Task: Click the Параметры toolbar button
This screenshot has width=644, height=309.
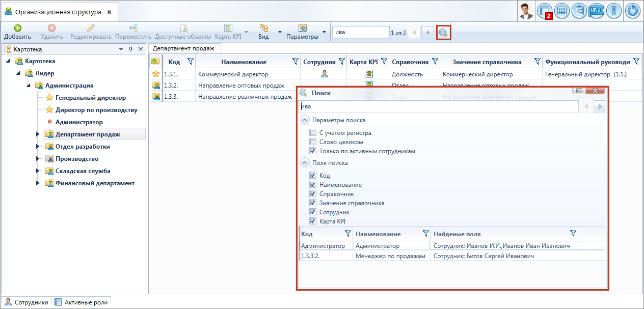Action: pos(302,32)
